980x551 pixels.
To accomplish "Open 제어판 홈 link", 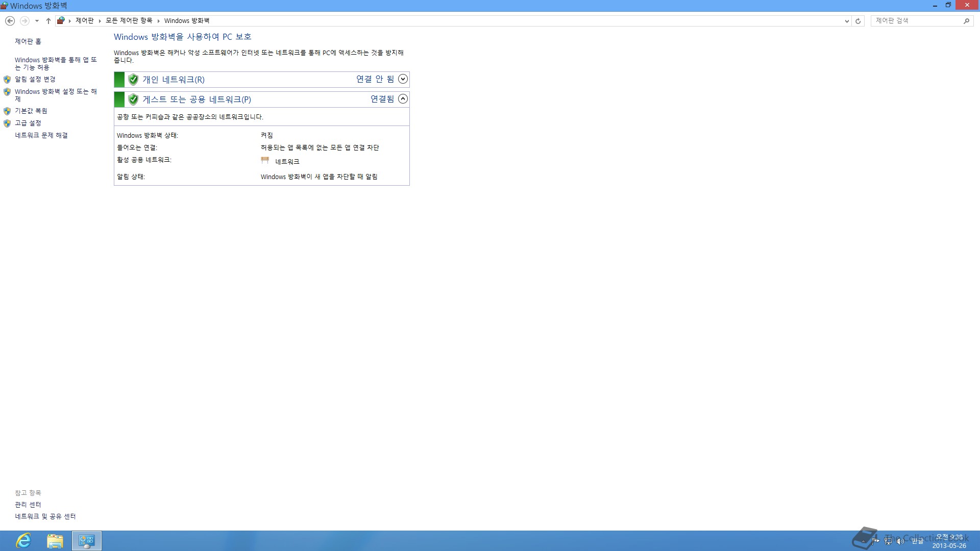I will 28,41.
